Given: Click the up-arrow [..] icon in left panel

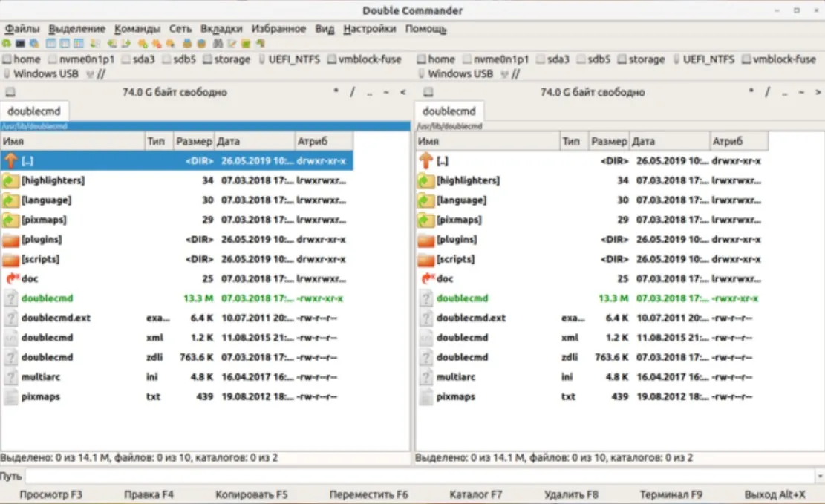Looking at the screenshot, I should pos(10,160).
